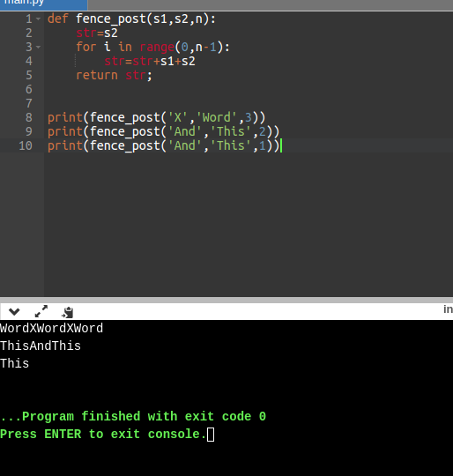The width and height of the screenshot is (453, 476).
Task: Click the gray divider between editor and console
Action: (226, 300)
